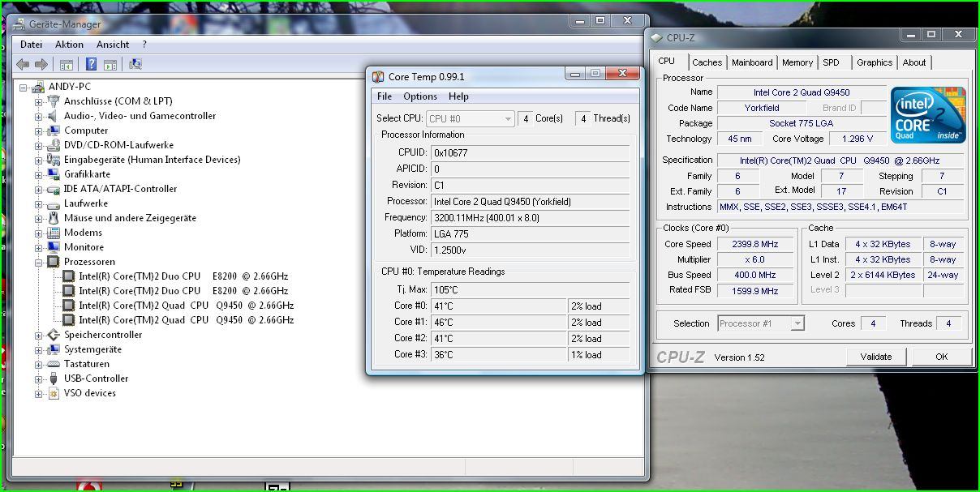The height and width of the screenshot is (492, 980).
Task: Click the Prozessoren chip icon
Action: [54, 262]
